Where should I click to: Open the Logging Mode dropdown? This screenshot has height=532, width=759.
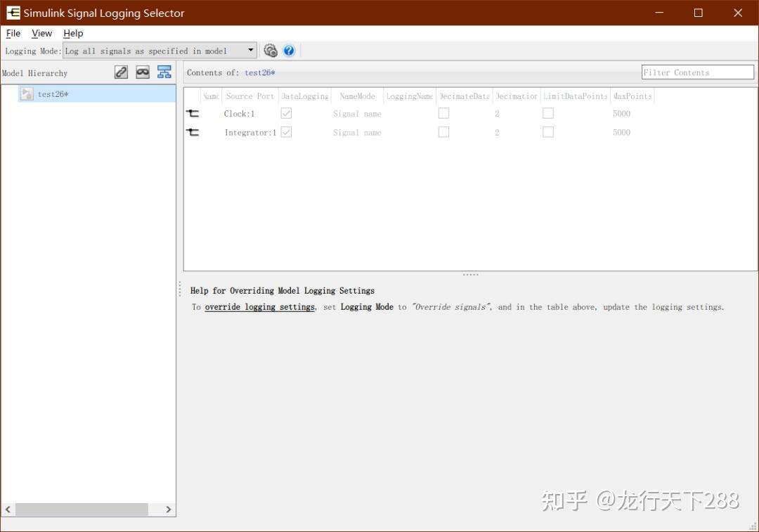pyautogui.click(x=160, y=51)
